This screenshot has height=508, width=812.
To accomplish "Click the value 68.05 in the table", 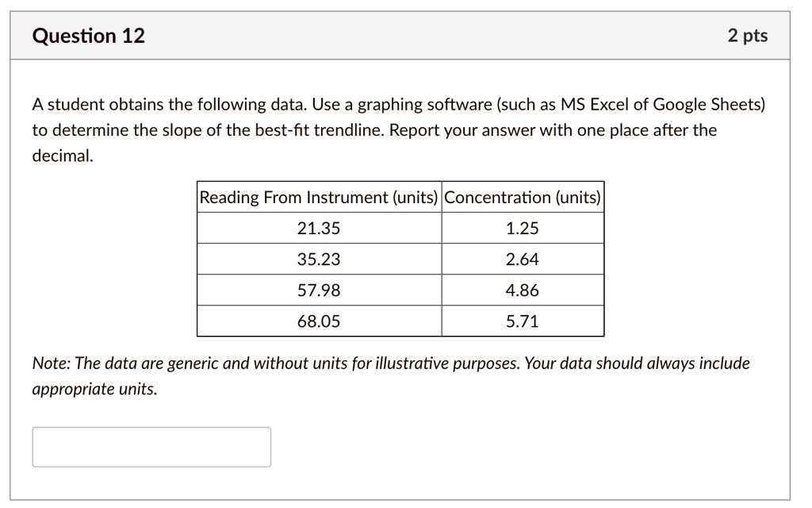I will coord(319,321).
